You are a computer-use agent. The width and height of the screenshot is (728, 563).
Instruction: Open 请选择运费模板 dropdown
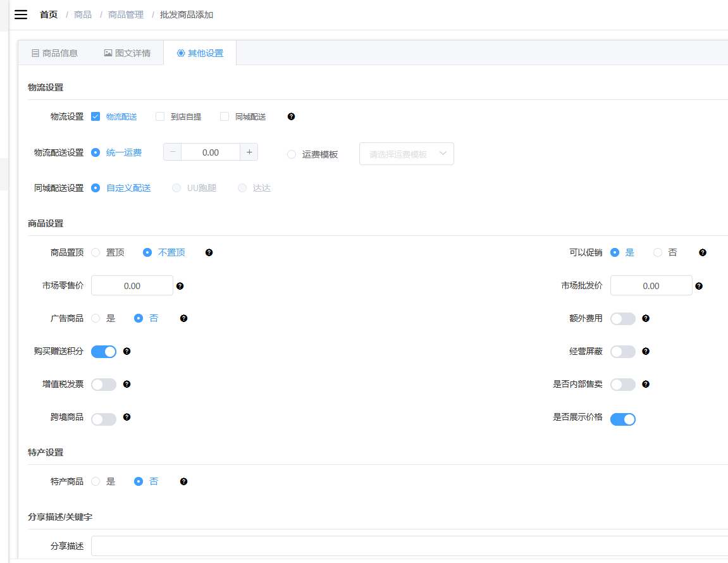coord(407,154)
